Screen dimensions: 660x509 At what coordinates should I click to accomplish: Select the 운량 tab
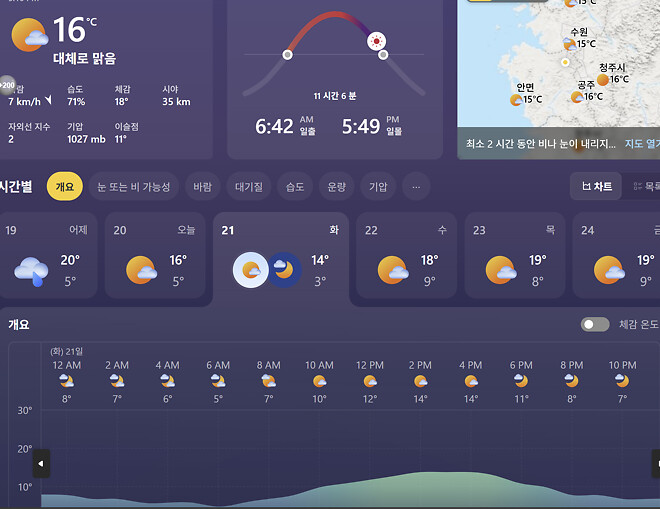pyautogui.click(x=336, y=187)
